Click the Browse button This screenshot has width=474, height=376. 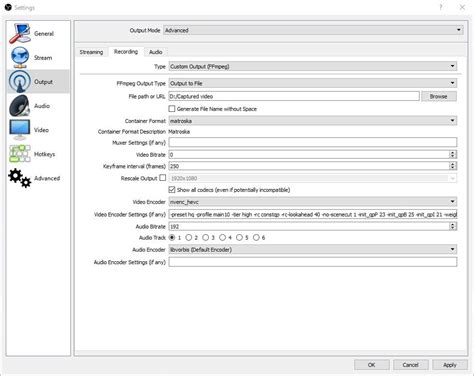439,96
